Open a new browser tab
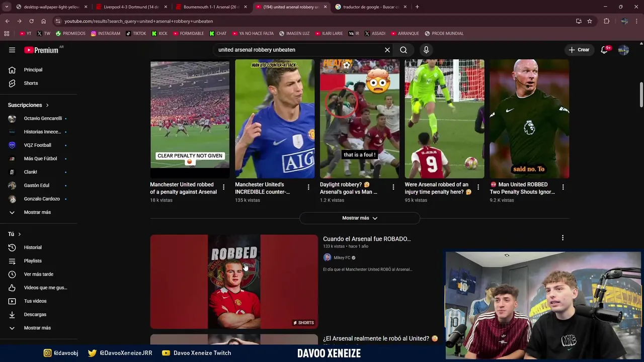 pyautogui.click(x=417, y=7)
